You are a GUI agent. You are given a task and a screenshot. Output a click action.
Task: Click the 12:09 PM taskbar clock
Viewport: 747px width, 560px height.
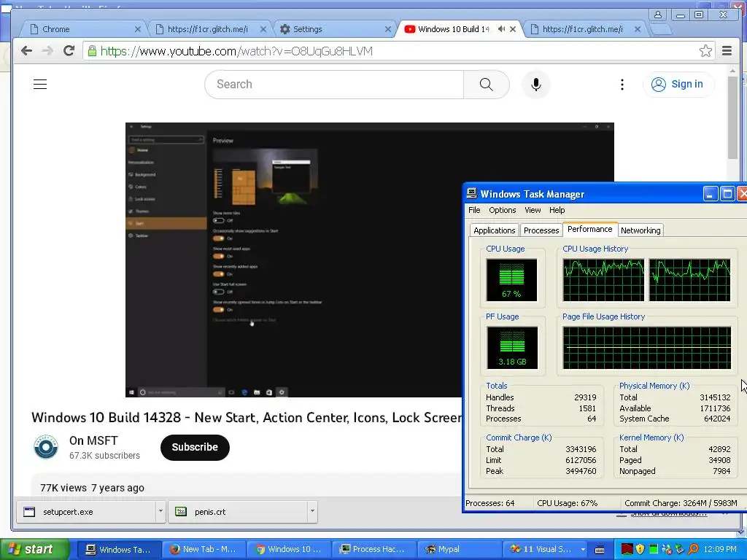click(x=720, y=549)
